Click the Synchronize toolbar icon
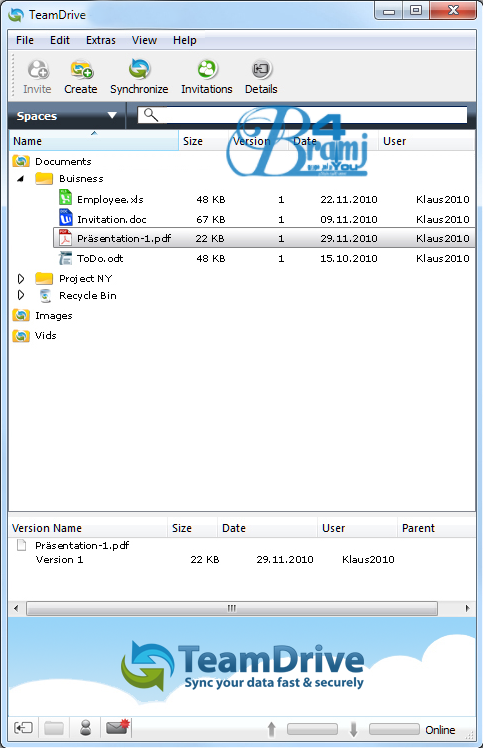Image resolution: width=483 pixels, height=748 pixels. 139,69
